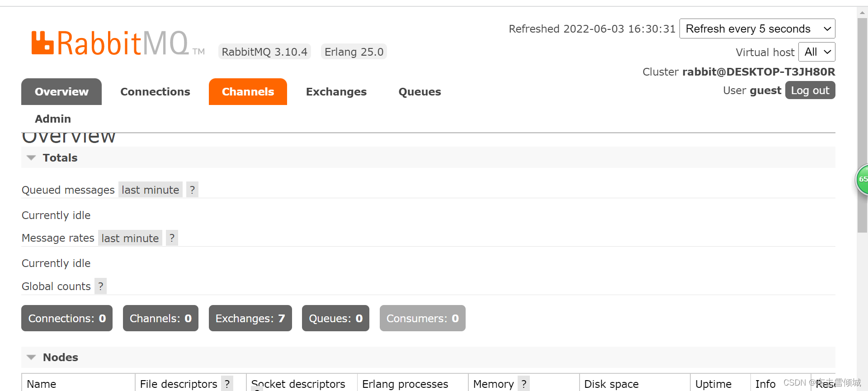Open help for File descriptors column
868x391 pixels.
coord(227,384)
